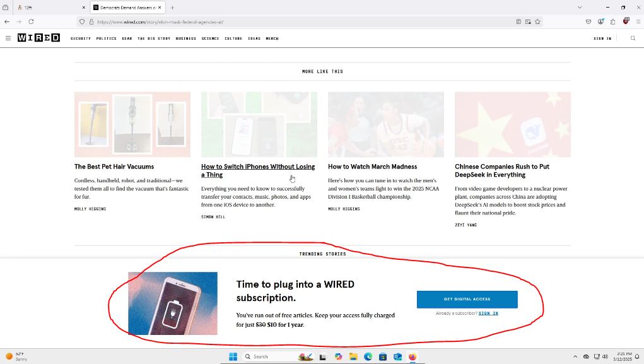Open File Explorer from the taskbar
Image resolution: width=644 pixels, height=364 pixels.
tap(353, 356)
